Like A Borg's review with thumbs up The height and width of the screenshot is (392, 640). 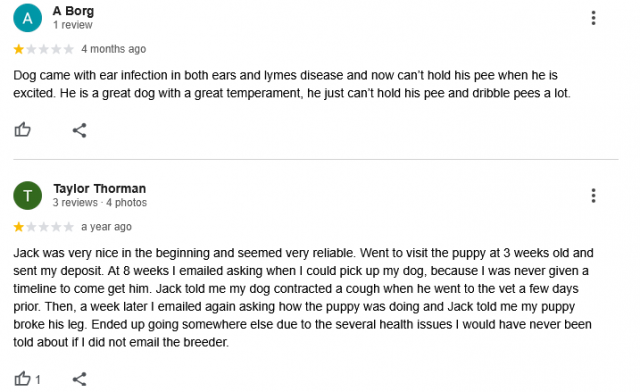[22, 130]
